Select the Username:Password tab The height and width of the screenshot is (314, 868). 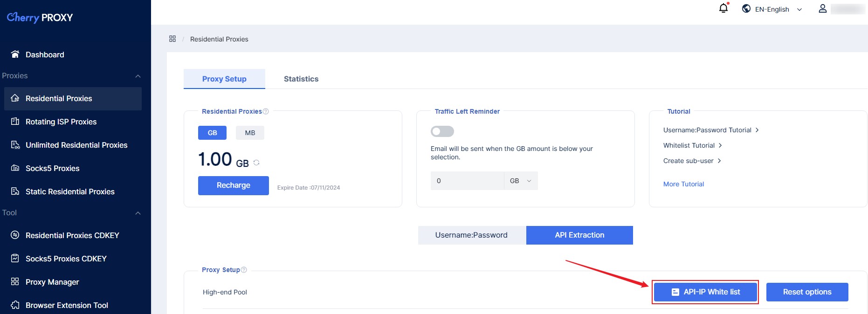471,235
